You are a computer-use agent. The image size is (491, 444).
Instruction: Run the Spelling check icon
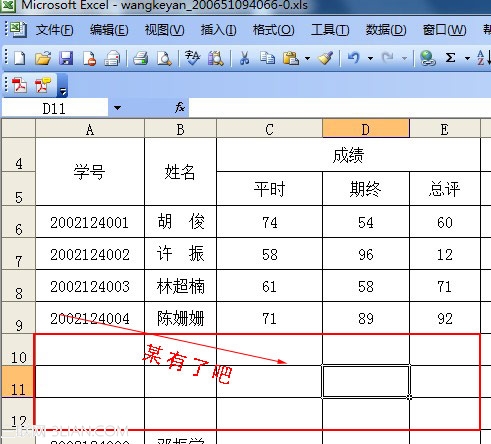point(192,58)
